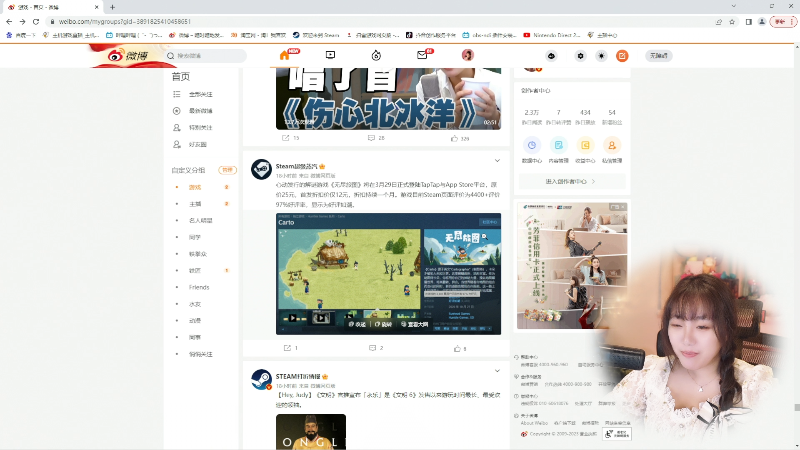Image resolution: width=800 pixels, height=450 pixels.
Task: Toggle light/dark theme sun icon
Action: pyautogui.click(x=601, y=56)
